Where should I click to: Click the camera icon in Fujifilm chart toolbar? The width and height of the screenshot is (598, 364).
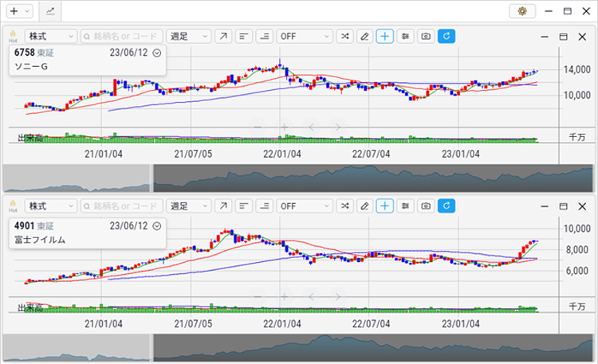pos(427,205)
